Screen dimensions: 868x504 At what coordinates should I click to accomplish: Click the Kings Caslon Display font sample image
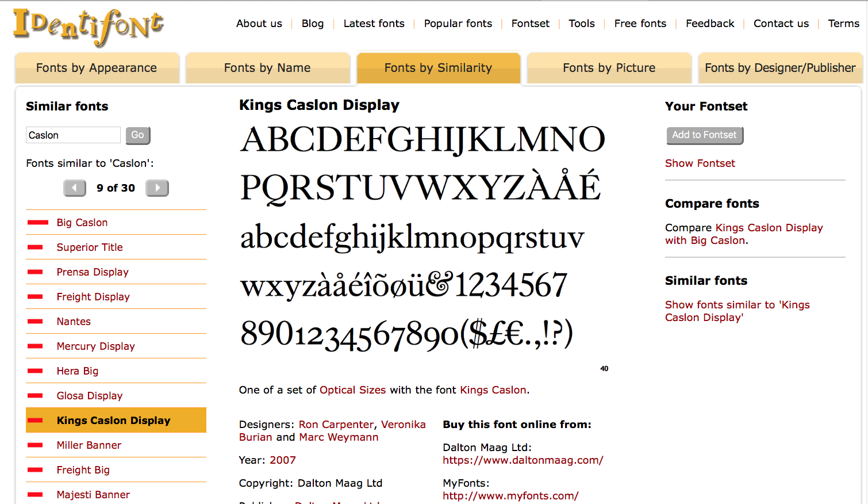tap(423, 236)
